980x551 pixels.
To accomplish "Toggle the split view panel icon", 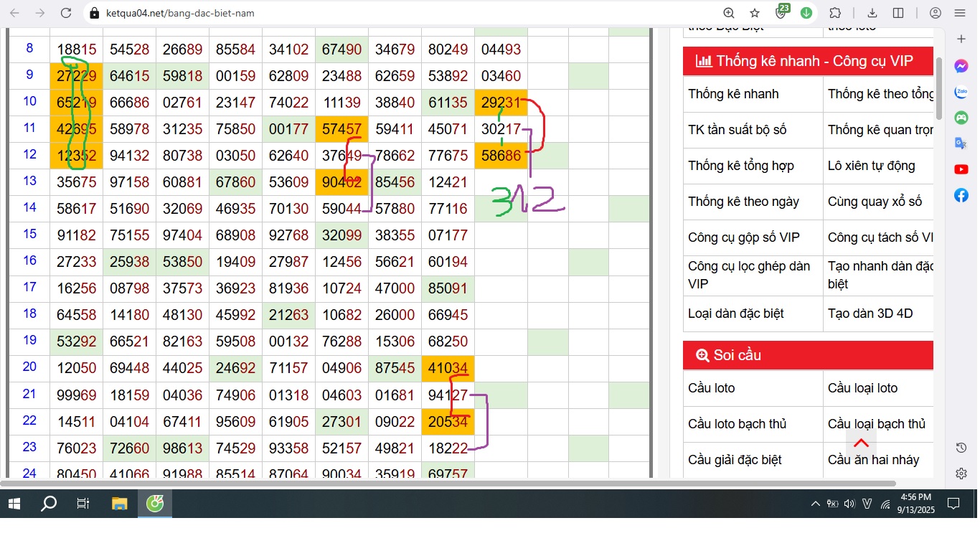I will pyautogui.click(x=898, y=13).
